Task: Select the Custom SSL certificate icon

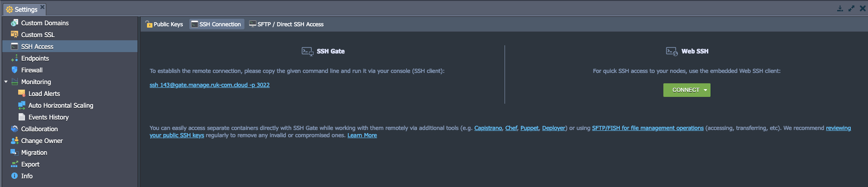Action: [x=15, y=34]
